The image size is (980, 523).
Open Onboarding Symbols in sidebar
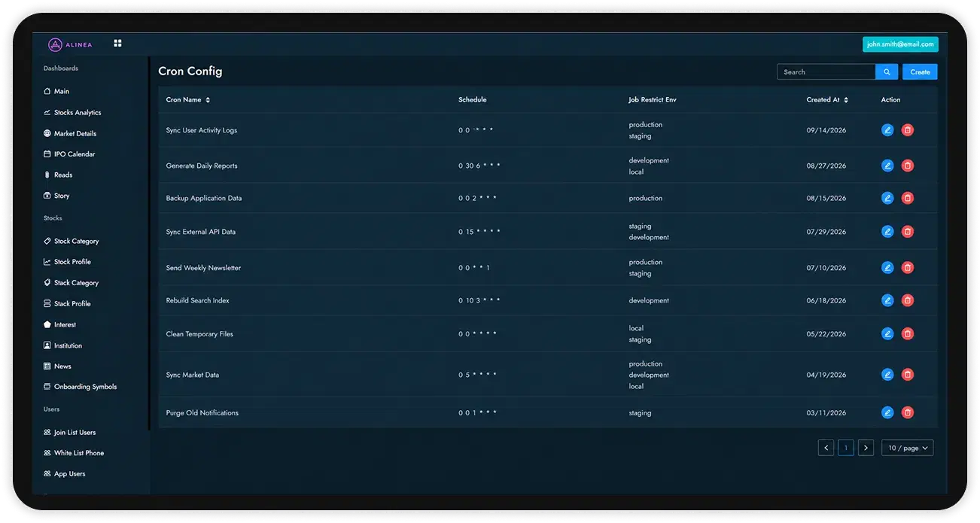point(81,387)
